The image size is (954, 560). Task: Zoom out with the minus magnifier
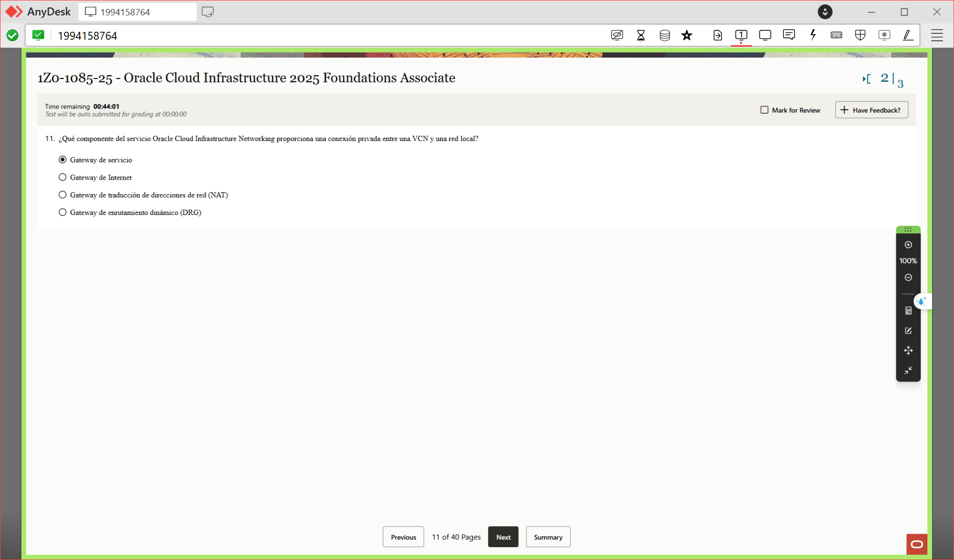908,278
